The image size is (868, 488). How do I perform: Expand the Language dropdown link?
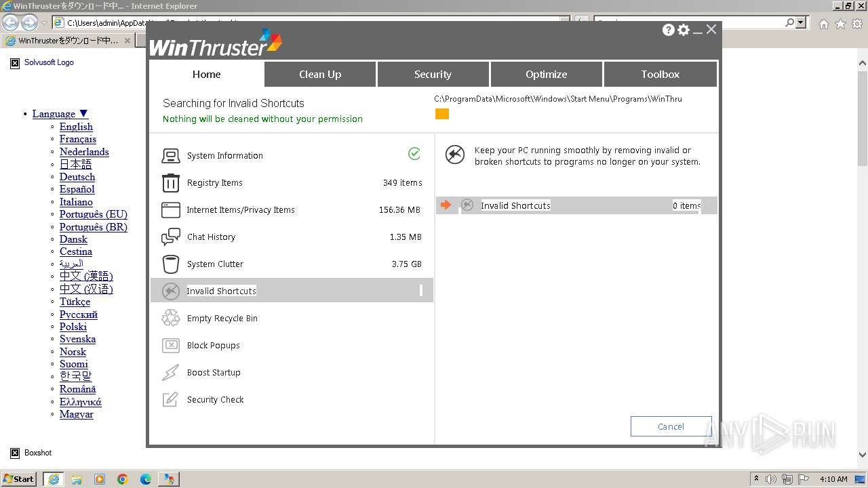coord(60,114)
